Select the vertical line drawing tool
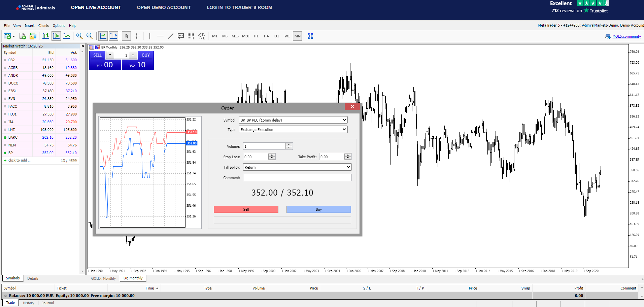Image resolution: width=644 pixels, height=307 pixels. pos(150,36)
